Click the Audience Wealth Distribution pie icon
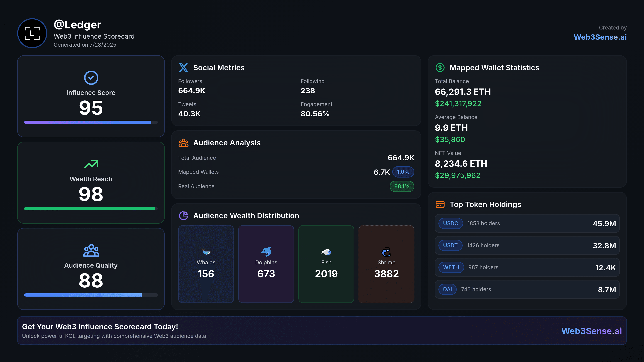644x362 pixels. click(x=183, y=215)
